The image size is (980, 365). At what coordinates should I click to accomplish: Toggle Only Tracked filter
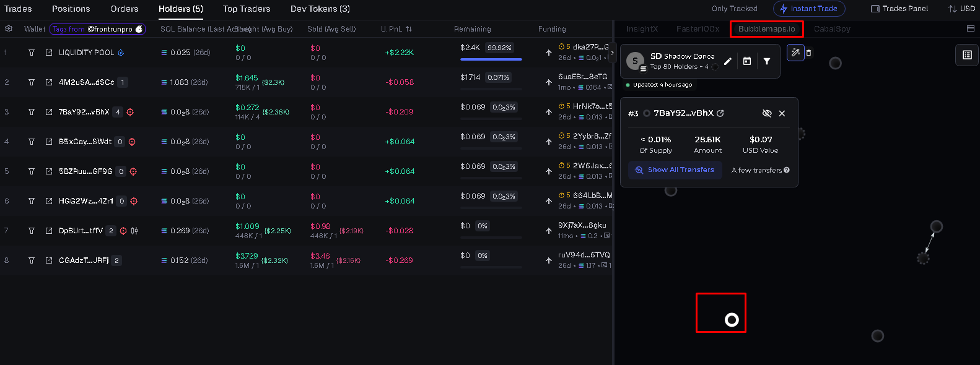pyautogui.click(x=735, y=9)
